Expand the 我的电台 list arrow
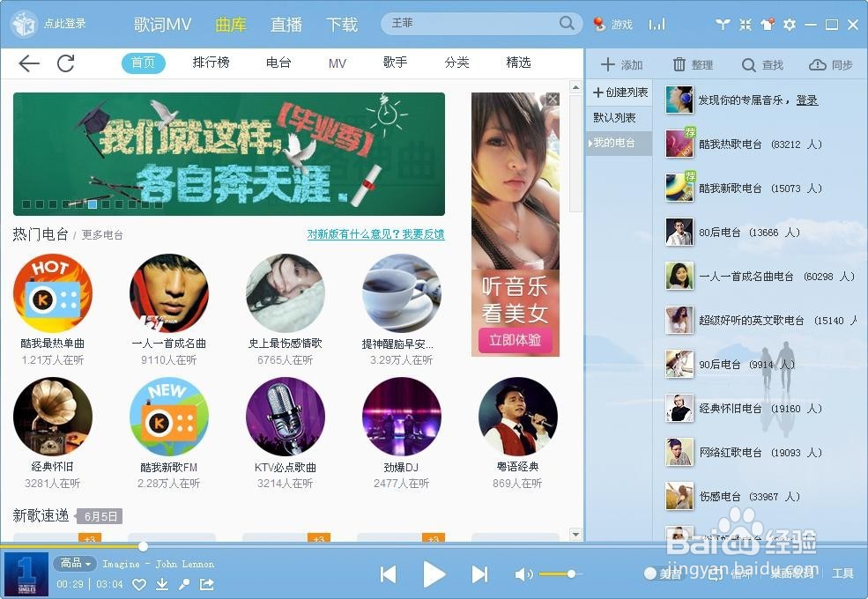This screenshot has height=599, width=868. [x=590, y=144]
